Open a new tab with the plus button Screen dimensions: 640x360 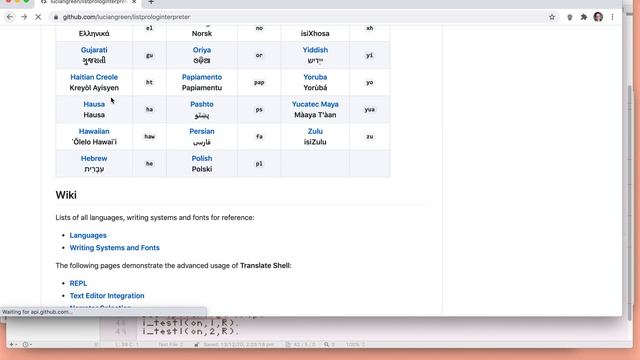151,2
